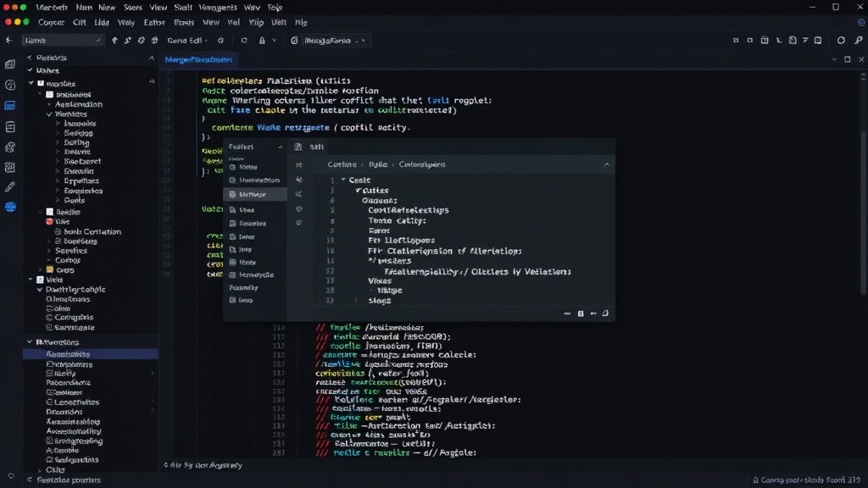Open the dropdown arrow next to the lock icon
The height and width of the screenshot is (488, 868).
coord(274,41)
